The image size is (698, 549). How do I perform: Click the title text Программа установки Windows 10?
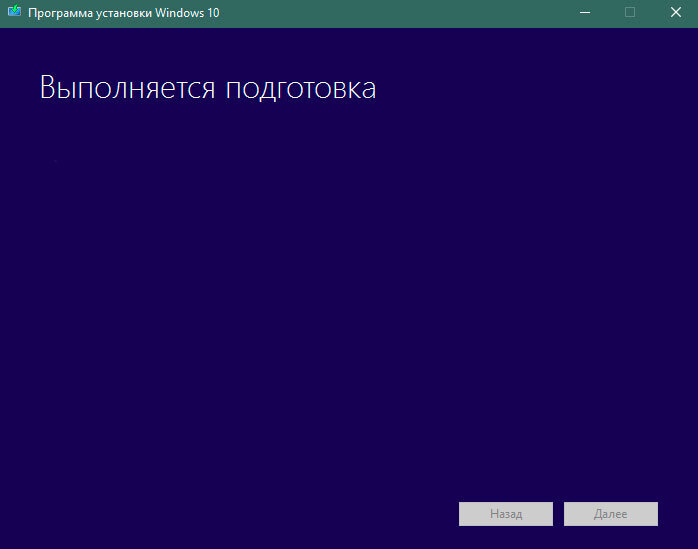[124, 13]
